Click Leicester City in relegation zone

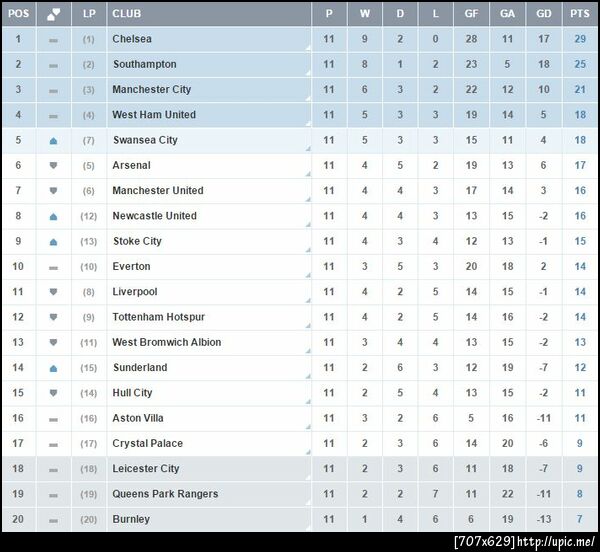point(146,469)
